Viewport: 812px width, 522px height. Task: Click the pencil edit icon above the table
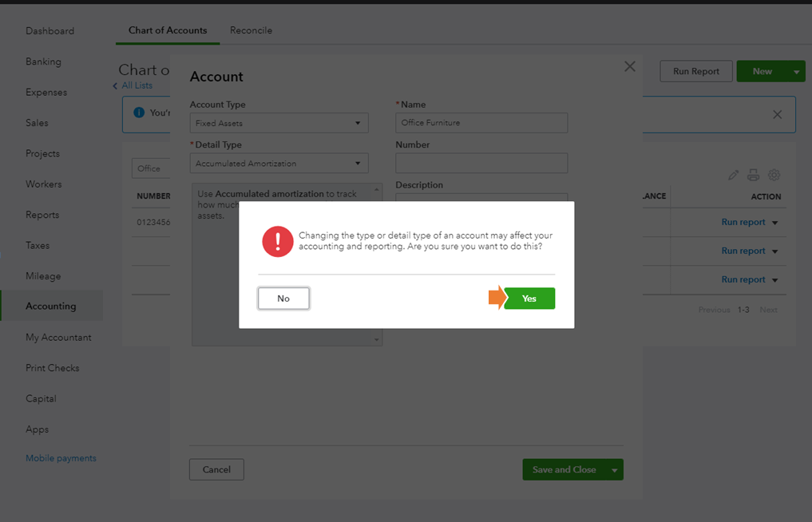coord(733,175)
